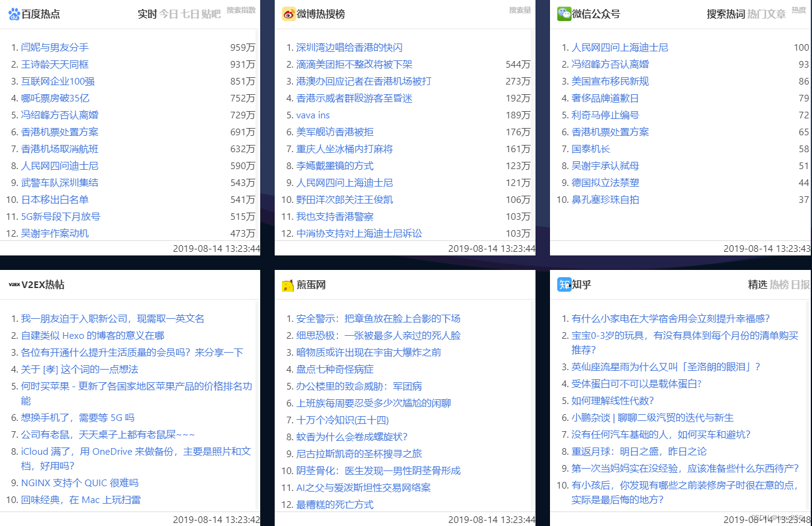The image size is (812, 526).
Task: Click the 知乎 logo icon
Action: [564, 284]
